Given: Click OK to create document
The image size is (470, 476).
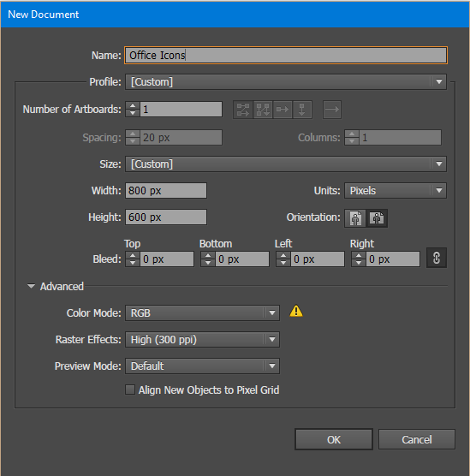Looking at the screenshot, I should click(334, 439).
